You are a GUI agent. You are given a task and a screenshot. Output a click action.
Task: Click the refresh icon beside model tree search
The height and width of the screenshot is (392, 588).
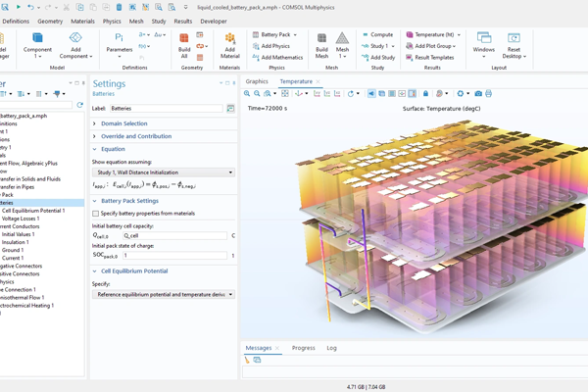click(x=80, y=105)
